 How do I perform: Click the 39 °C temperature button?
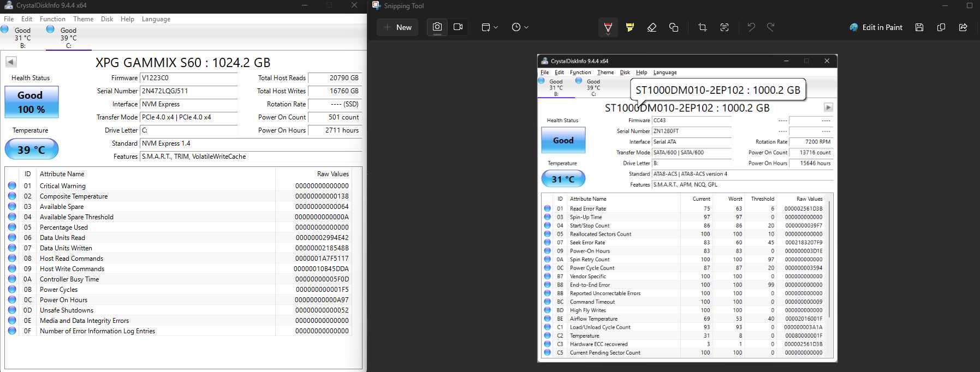(x=32, y=149)
